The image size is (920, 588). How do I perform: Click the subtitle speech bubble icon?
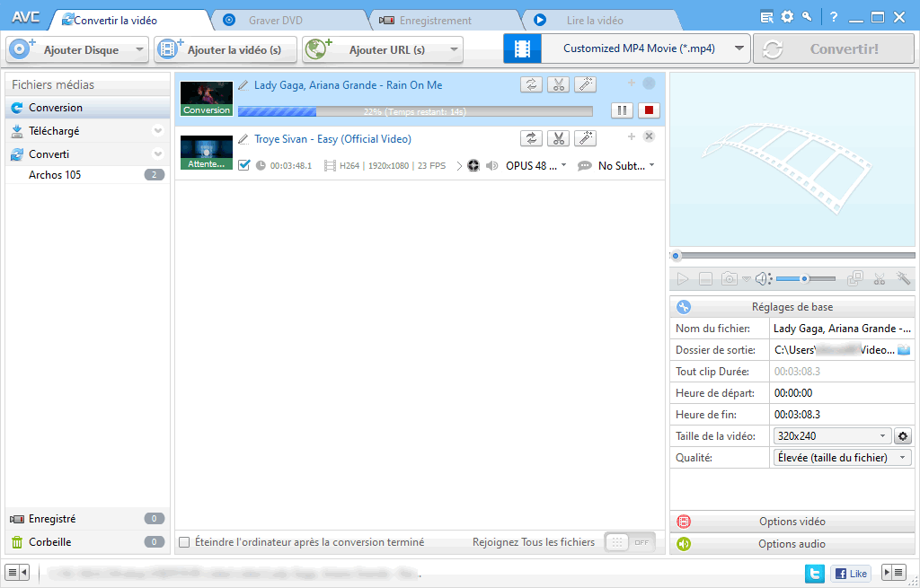tap(584, 166)
